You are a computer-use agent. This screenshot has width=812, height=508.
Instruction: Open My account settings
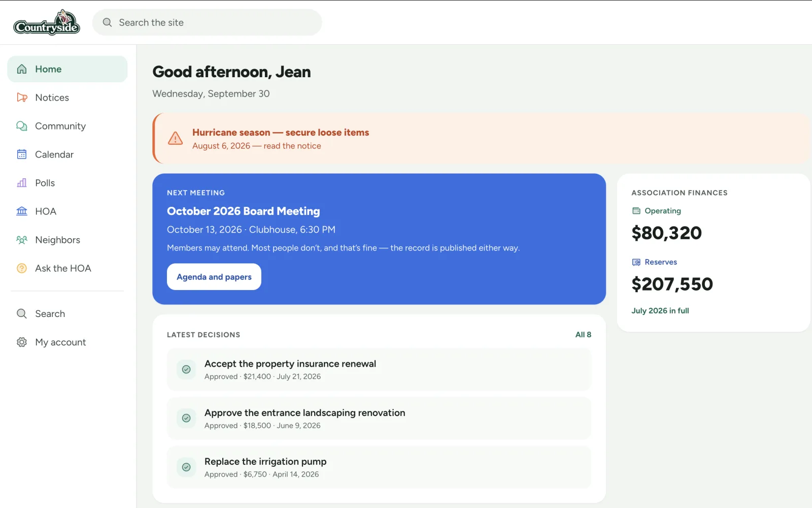click(x=67, y=342)
